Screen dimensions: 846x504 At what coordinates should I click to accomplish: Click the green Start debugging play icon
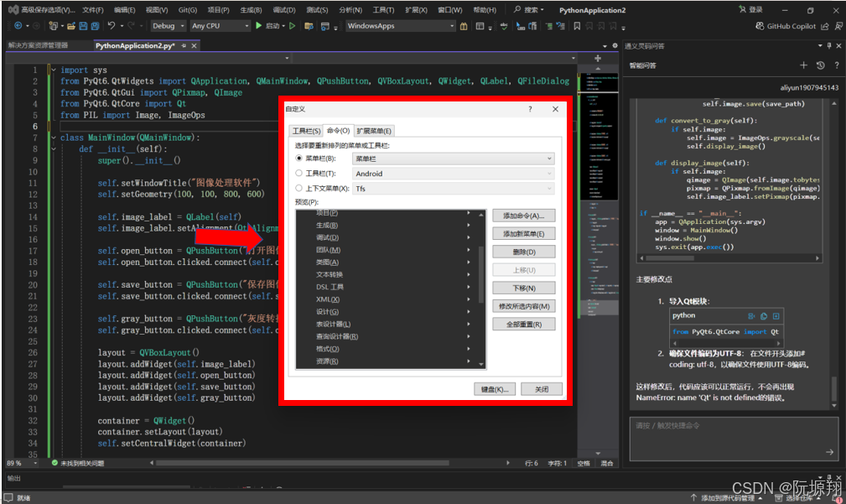(258, 25)
